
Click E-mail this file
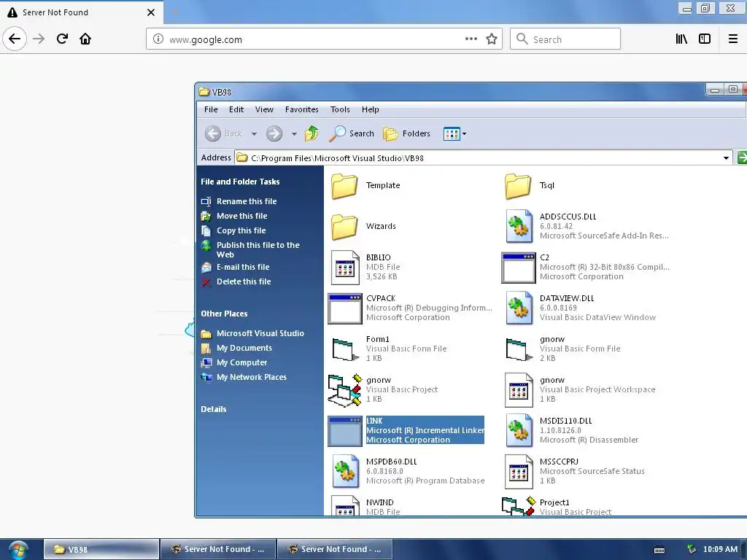(x=243, y=267)
